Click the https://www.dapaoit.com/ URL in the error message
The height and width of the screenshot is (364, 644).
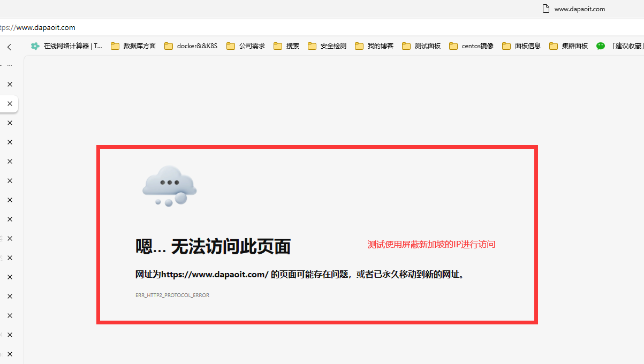(215, 275)
